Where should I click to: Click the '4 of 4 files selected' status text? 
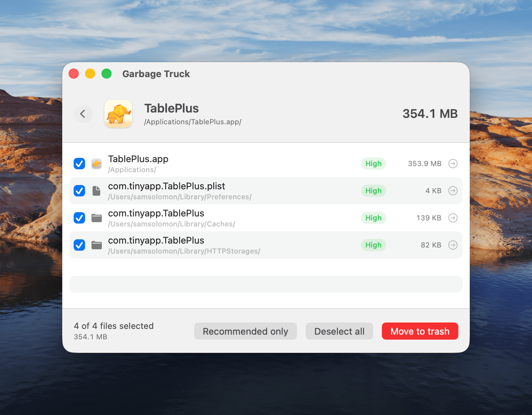[x=114, y=326]
